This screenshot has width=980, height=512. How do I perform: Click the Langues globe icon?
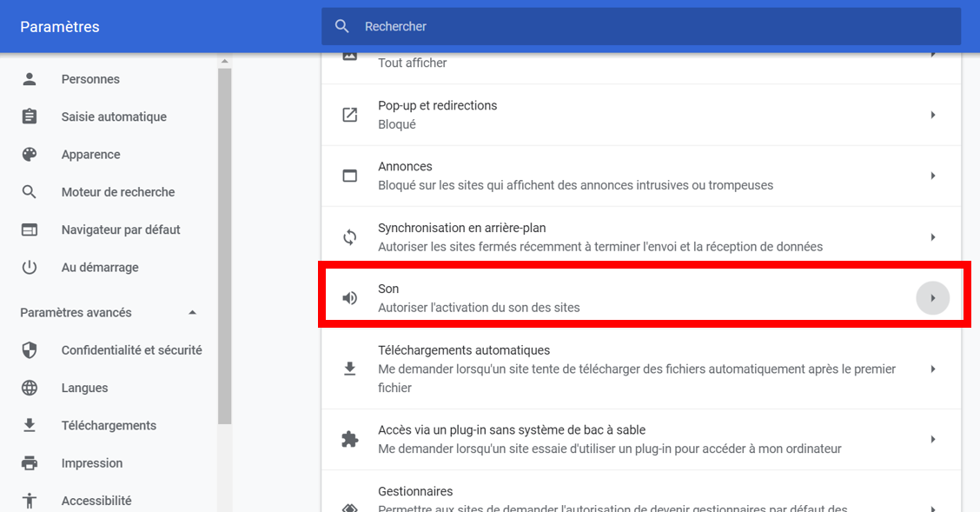pyautogui.click(x=30, y=388)
